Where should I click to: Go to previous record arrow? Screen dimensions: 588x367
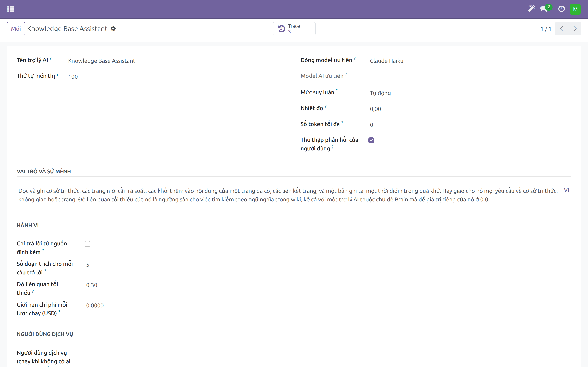click(561, 29)
